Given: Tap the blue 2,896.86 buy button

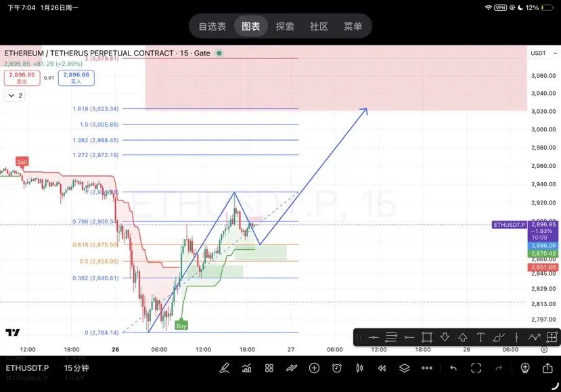Looking at the screenshot, I should 76,78.
